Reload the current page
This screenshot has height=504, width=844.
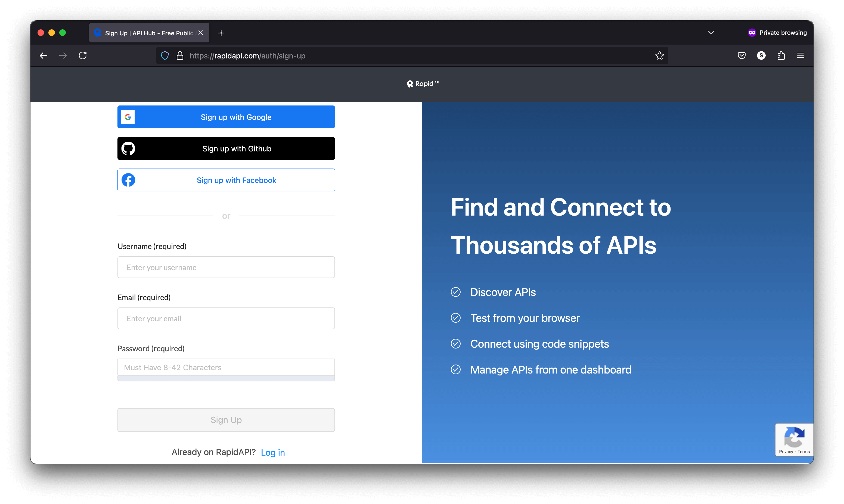coord(83,55)
